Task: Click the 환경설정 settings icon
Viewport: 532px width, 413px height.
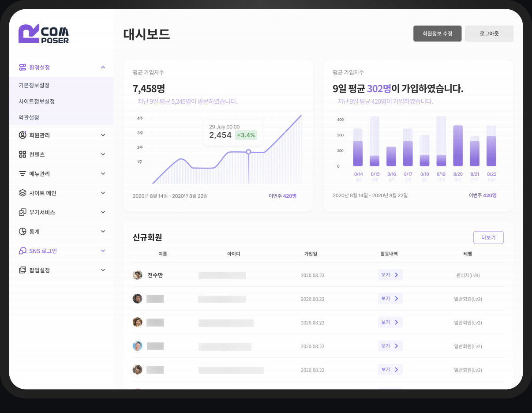Action: (22, 68)
